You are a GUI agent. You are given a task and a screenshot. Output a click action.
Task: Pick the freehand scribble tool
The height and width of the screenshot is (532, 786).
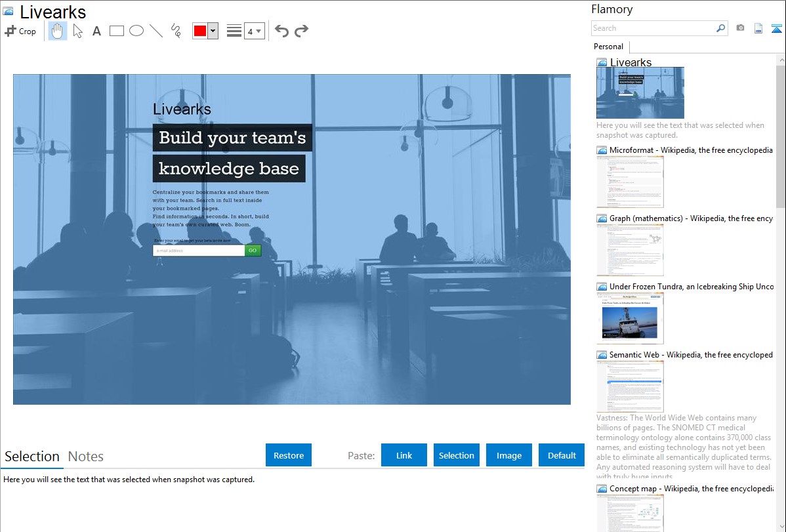pyautogui.click(x=176, y=31)
